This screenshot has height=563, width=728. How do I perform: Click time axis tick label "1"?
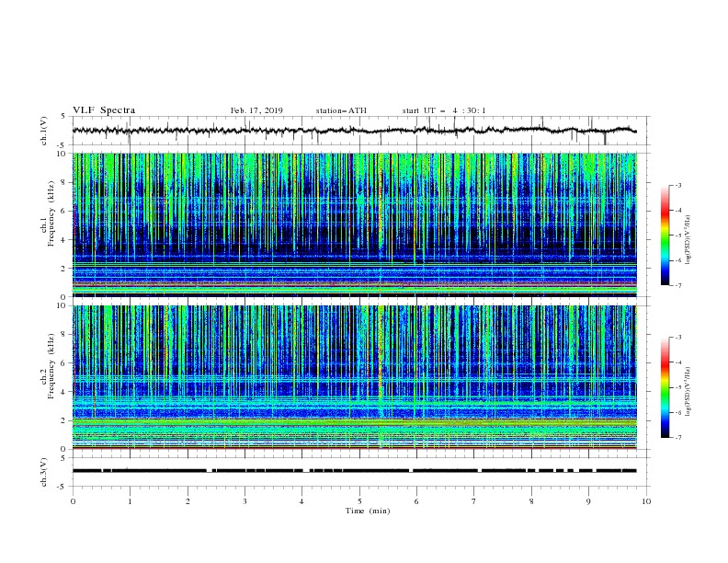130,501
